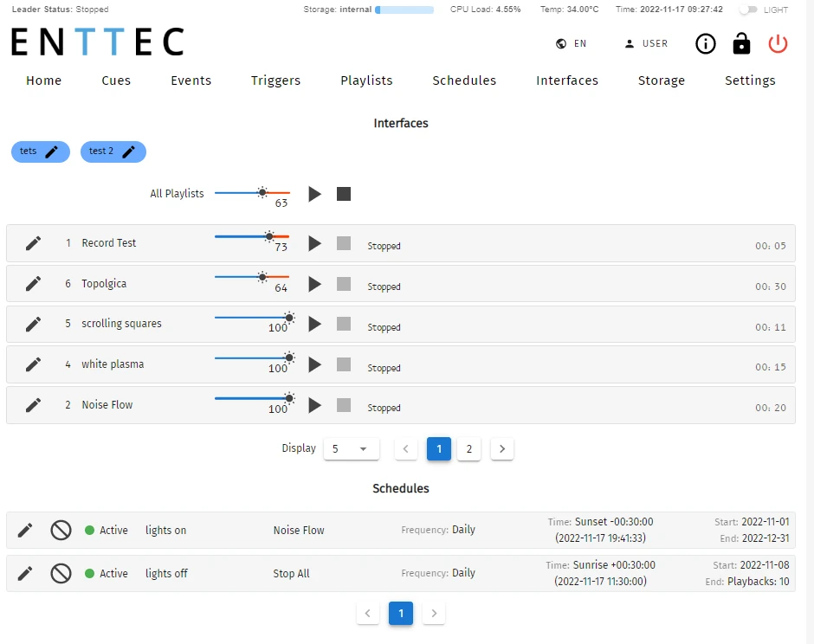814x644 pixels.
Task: Start playback of Topolgica
Action: [x=314, y=284]
